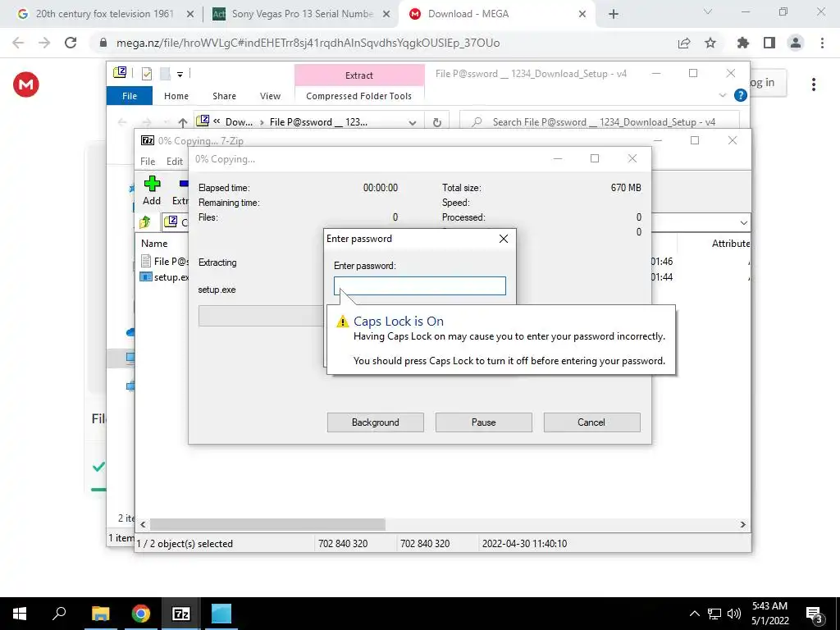Open the Chrome profile avatar

pyautogui.click(x=796, y=43)
